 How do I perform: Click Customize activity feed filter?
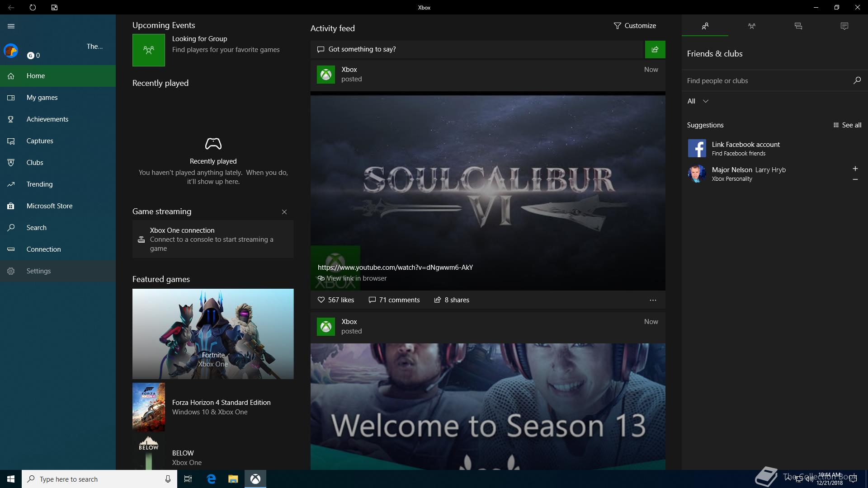point(635,26)
